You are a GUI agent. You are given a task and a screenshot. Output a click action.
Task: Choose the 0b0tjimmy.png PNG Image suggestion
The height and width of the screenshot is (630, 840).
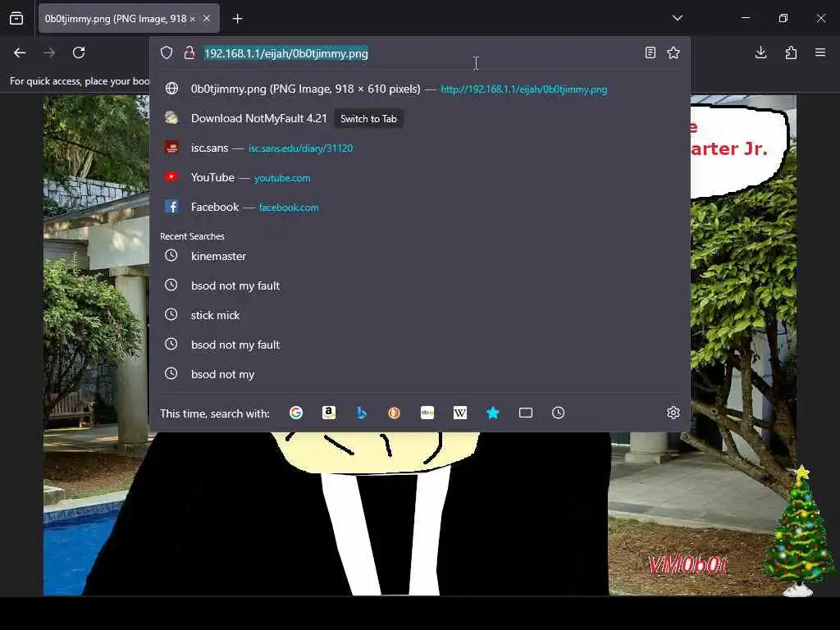coord(419,89)
